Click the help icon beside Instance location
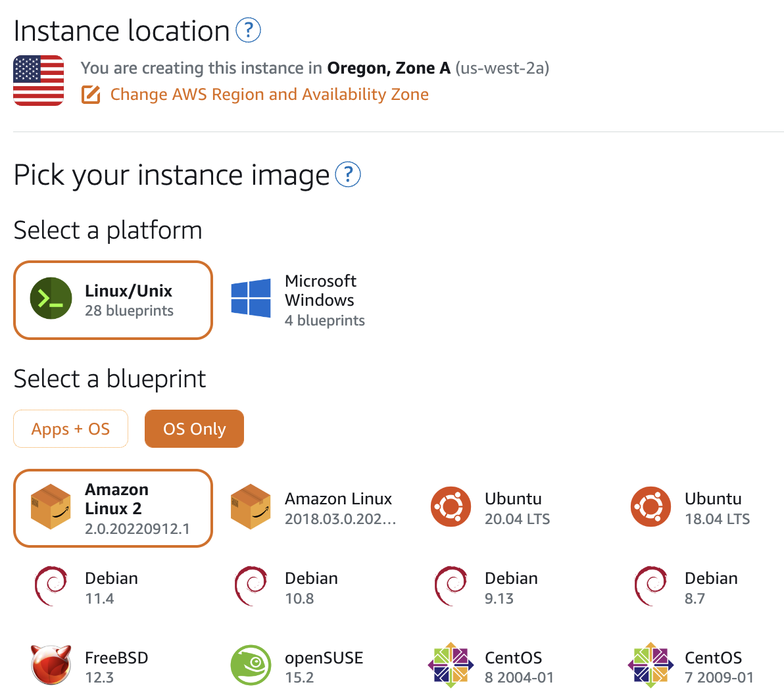Viewport: 784px width, 697px height. point(248,30)
